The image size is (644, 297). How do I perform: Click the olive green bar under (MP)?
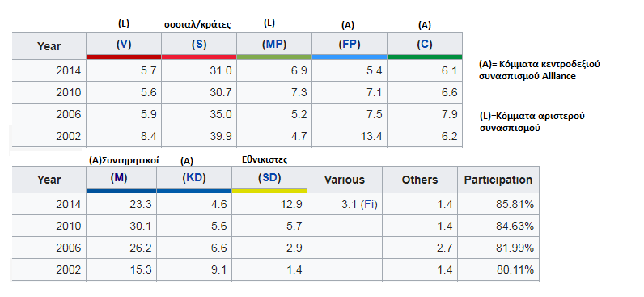(x=274, y=57)
